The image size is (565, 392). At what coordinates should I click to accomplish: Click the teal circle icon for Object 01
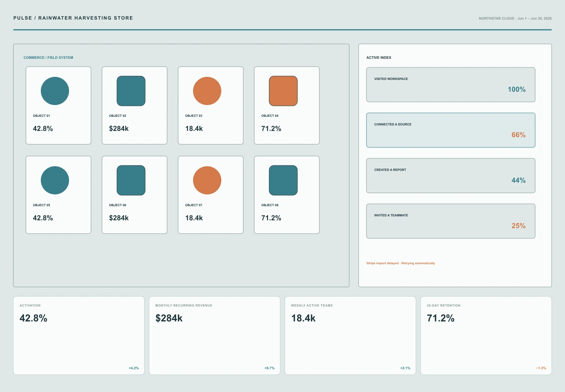[55, 91]
